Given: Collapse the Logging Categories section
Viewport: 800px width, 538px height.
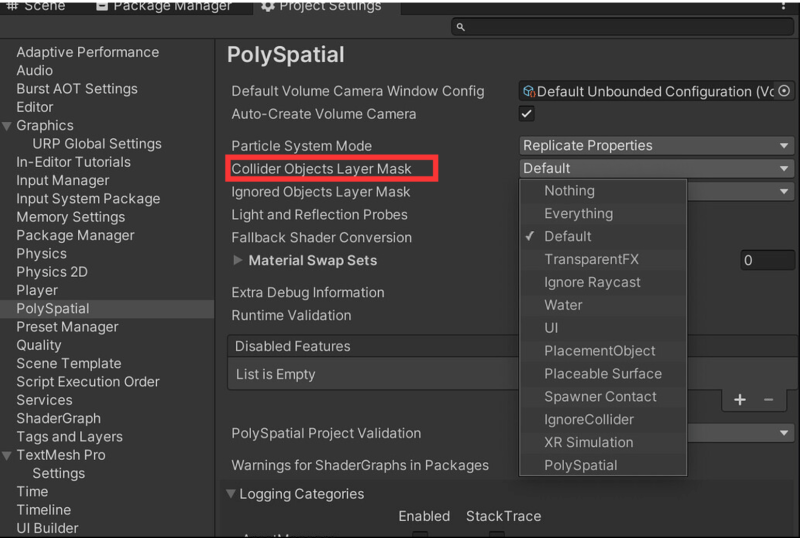Looking at the screenshot, I should tap(232, 493).
